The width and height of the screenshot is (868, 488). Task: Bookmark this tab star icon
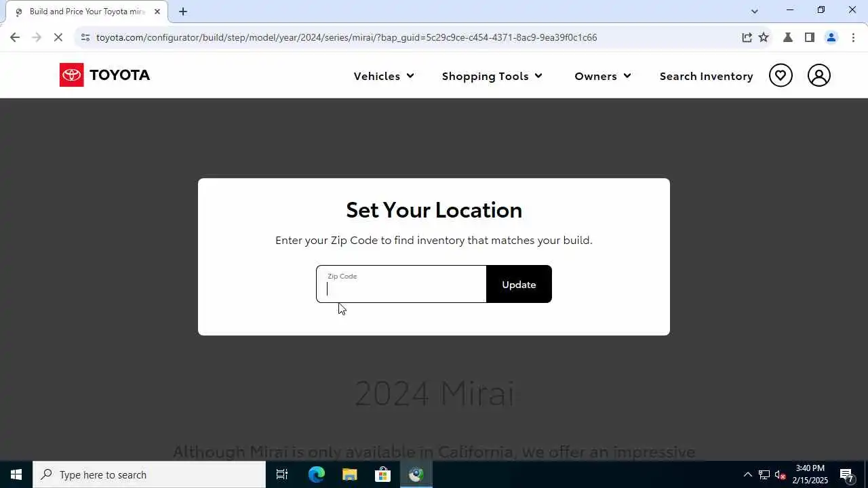point(764,37)
